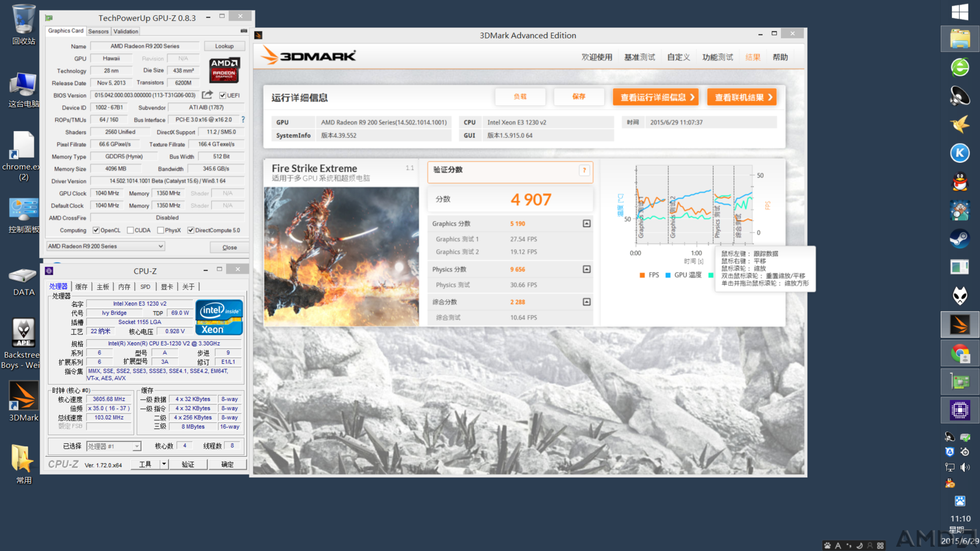Toggle the PhysX checkbox

point(160,230)
